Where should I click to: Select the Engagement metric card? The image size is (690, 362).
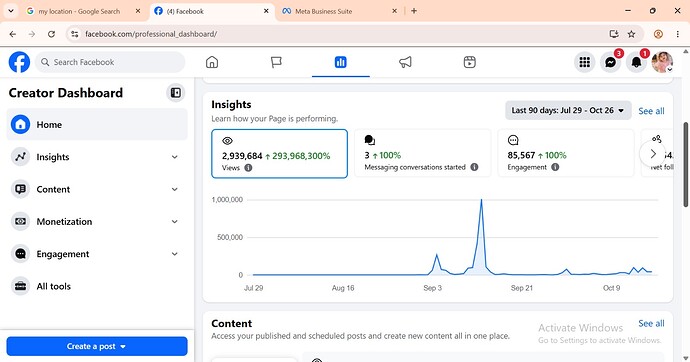(566, 153)
